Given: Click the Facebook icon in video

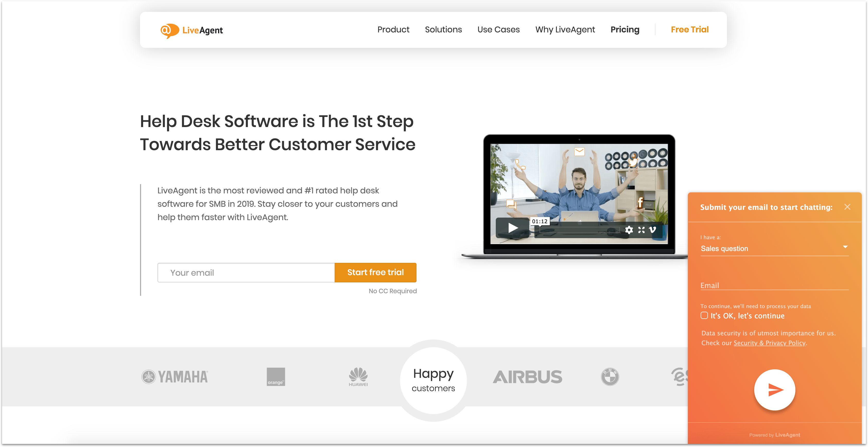Looking at the screenshot, I should (640, 202).
